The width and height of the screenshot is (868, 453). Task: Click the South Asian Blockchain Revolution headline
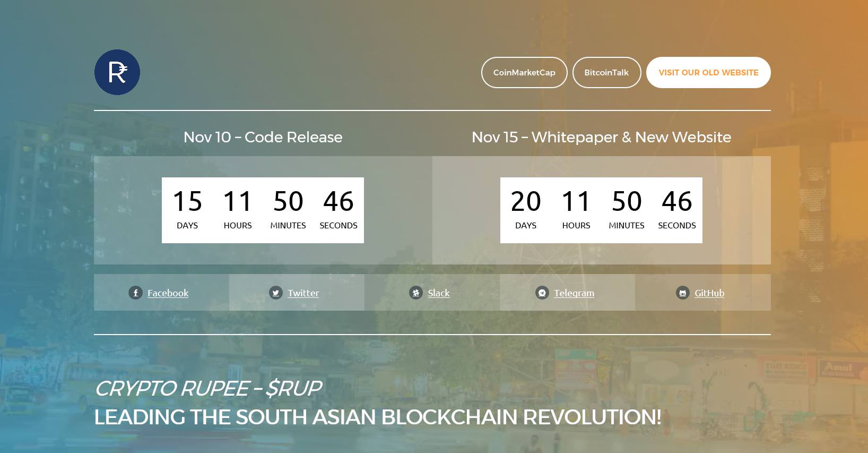point(378,417)
